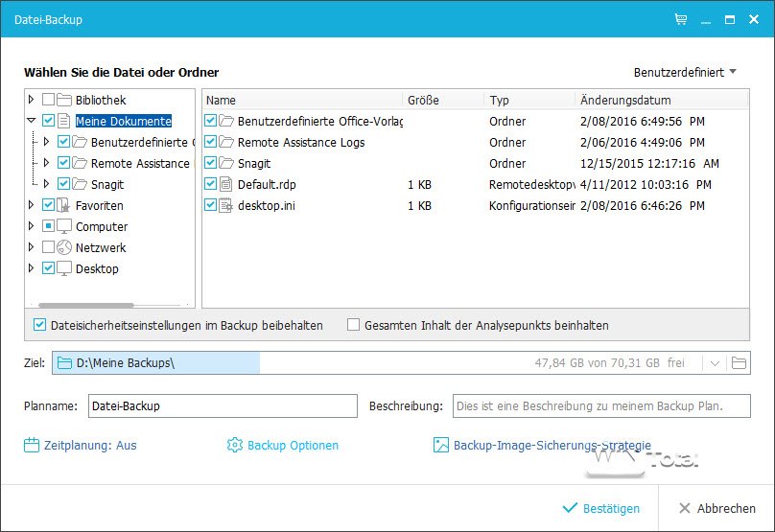The image size is (775, 532).
Task: Click the Default.rdp file icon
Action: (225, 184)
